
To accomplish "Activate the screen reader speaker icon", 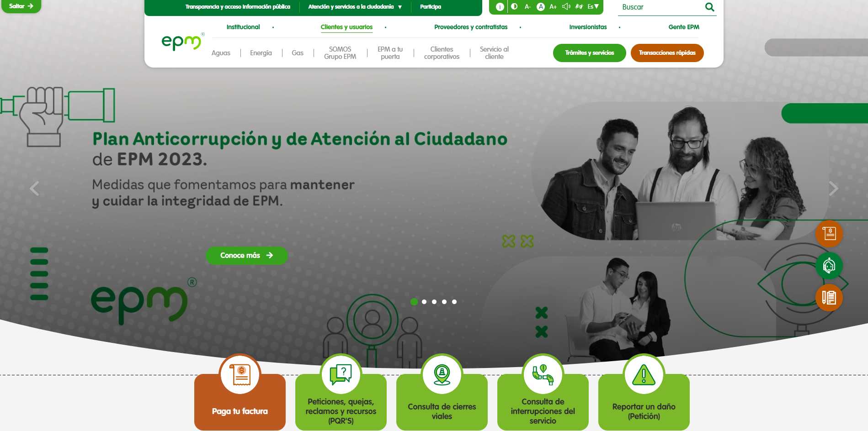I will tap(566, 6).
